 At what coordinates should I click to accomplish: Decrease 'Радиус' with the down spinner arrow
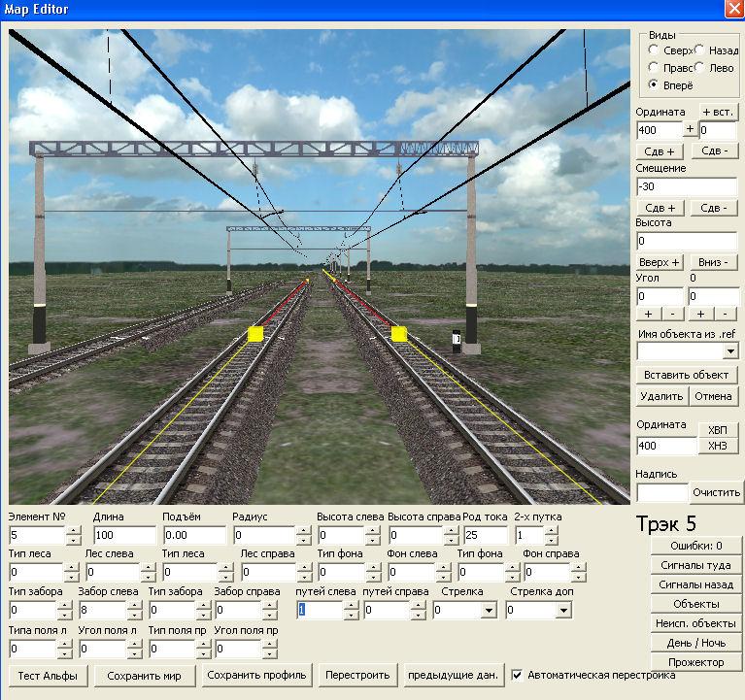(x=304, y=541)
